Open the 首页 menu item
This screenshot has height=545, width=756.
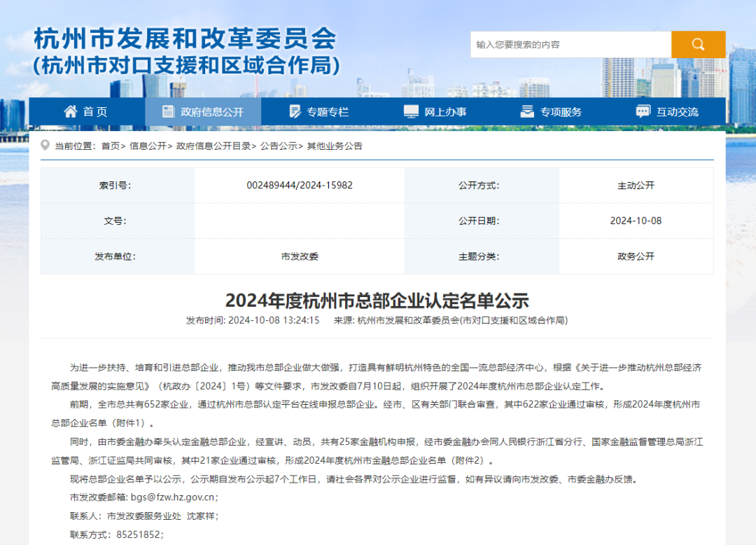87,112
